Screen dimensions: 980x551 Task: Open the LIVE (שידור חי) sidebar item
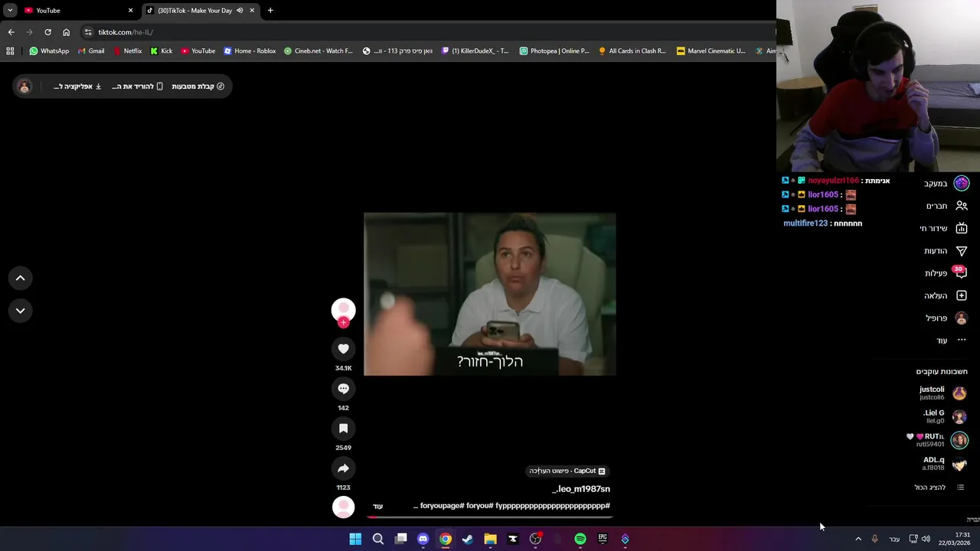coord(944,228)
